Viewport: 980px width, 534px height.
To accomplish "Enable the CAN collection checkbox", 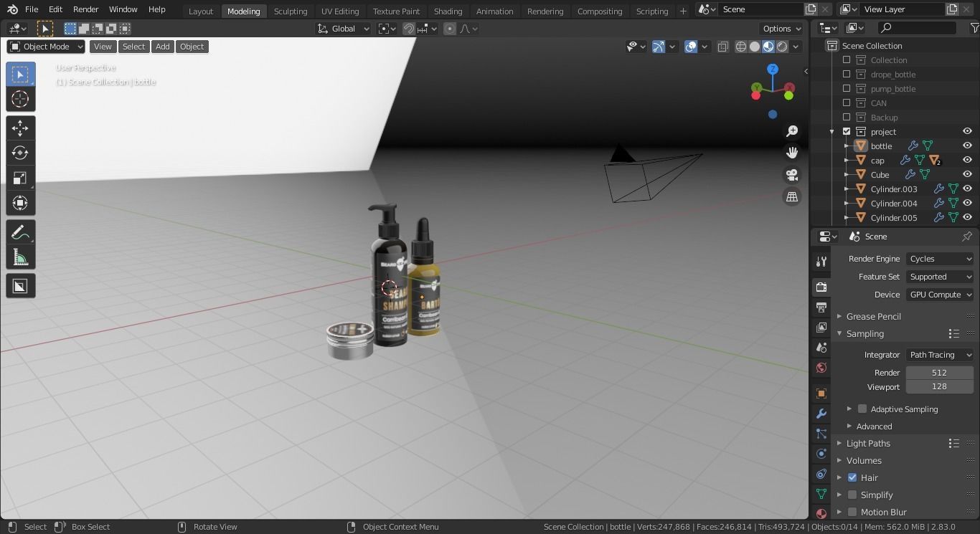I will tap(847, 102).
